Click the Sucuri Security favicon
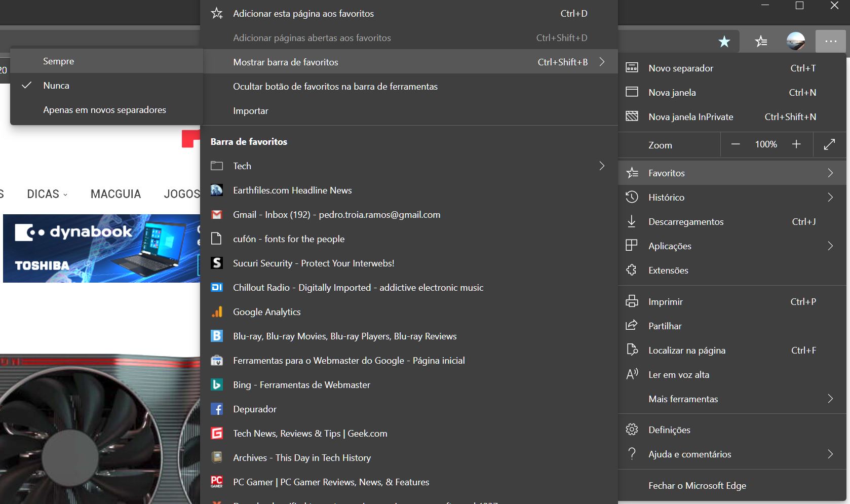Image resolution: width=850 pixels, height=504 pixels. (217, 263)
